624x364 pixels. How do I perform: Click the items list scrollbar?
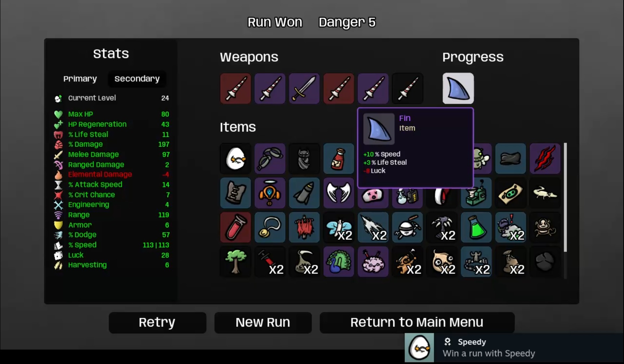click(x=565, y=197)
